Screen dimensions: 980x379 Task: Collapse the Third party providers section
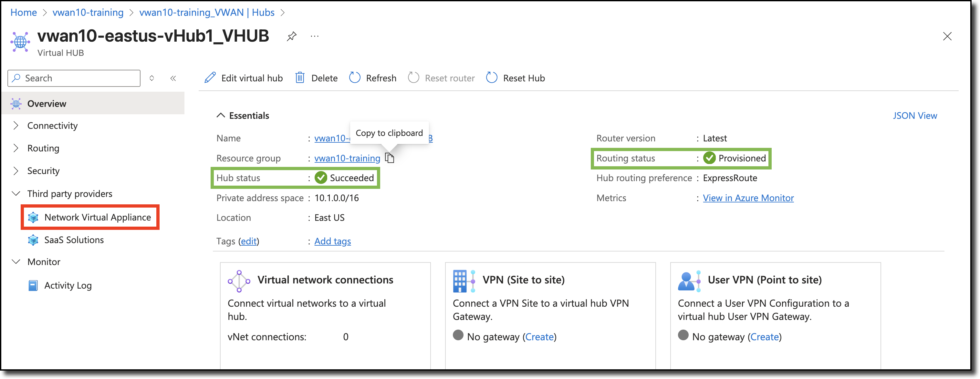click(x=16, y=193)
